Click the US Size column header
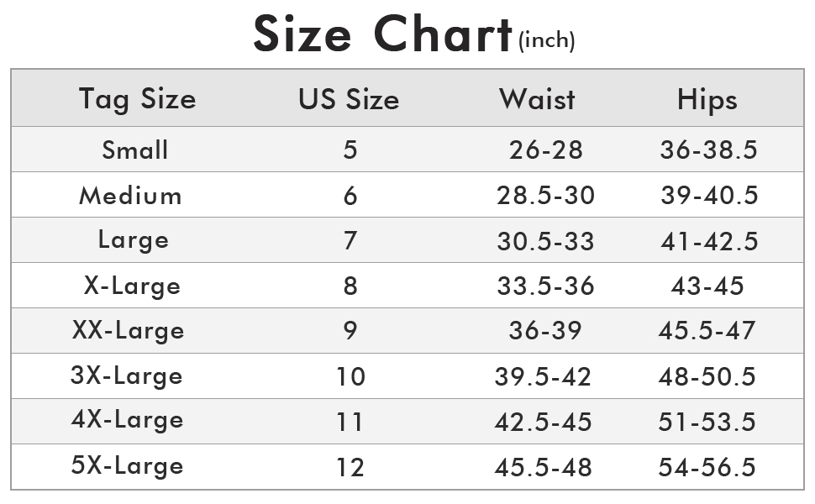 click(349, 99)
